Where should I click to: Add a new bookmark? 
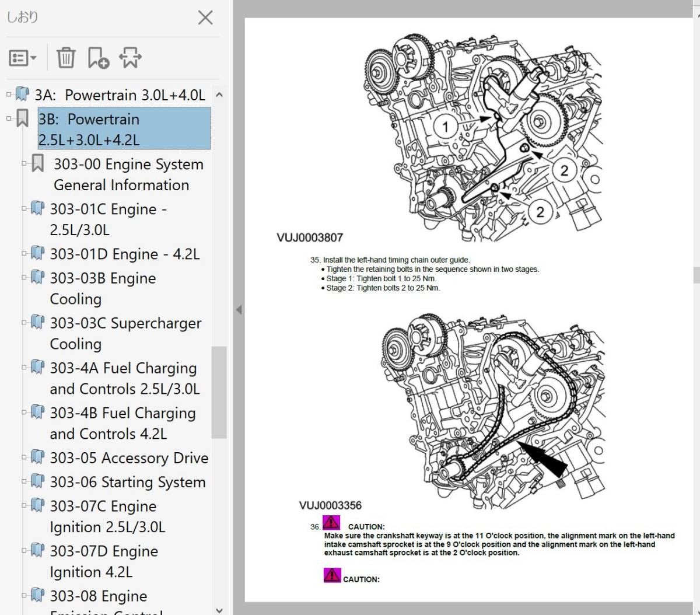(x=98, y=58)
